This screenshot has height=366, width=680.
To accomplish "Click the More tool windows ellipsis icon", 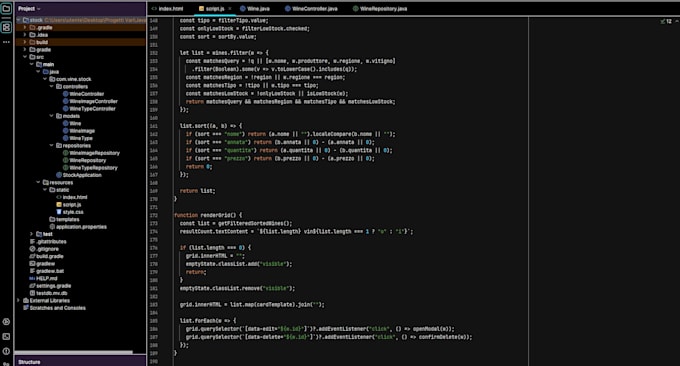I will pos(6,42).
